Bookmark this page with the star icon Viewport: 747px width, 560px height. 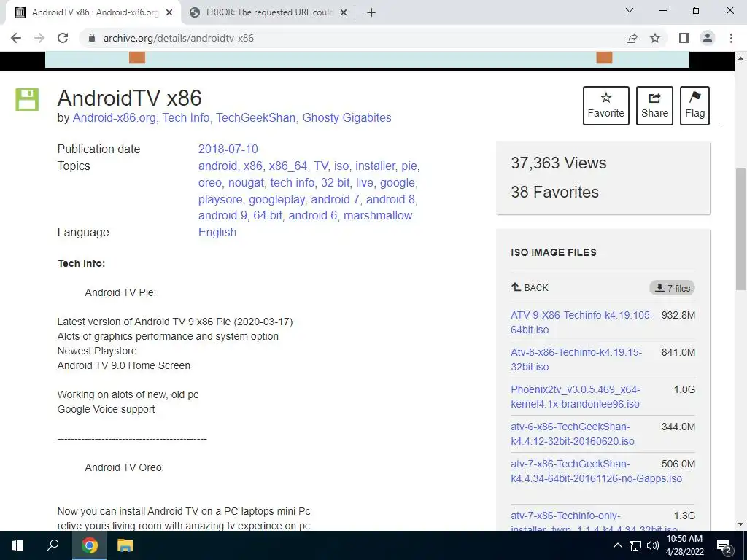click(655, 38)
